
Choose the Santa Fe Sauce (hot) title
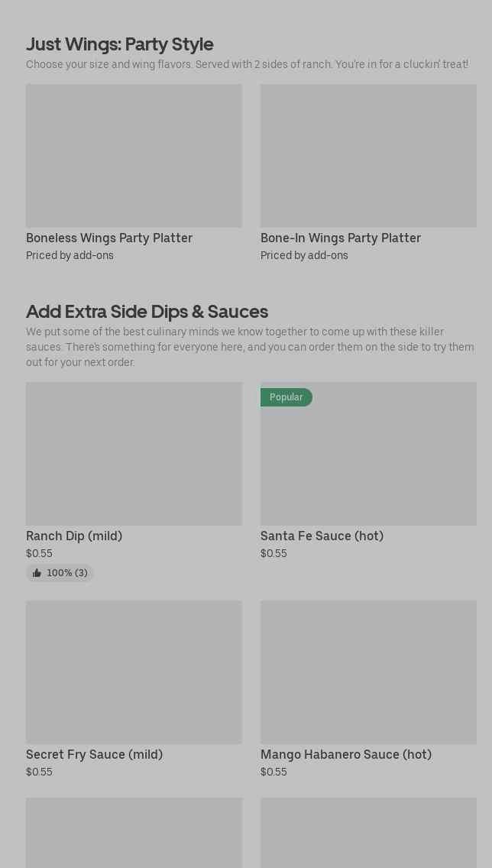coord(322,536)
